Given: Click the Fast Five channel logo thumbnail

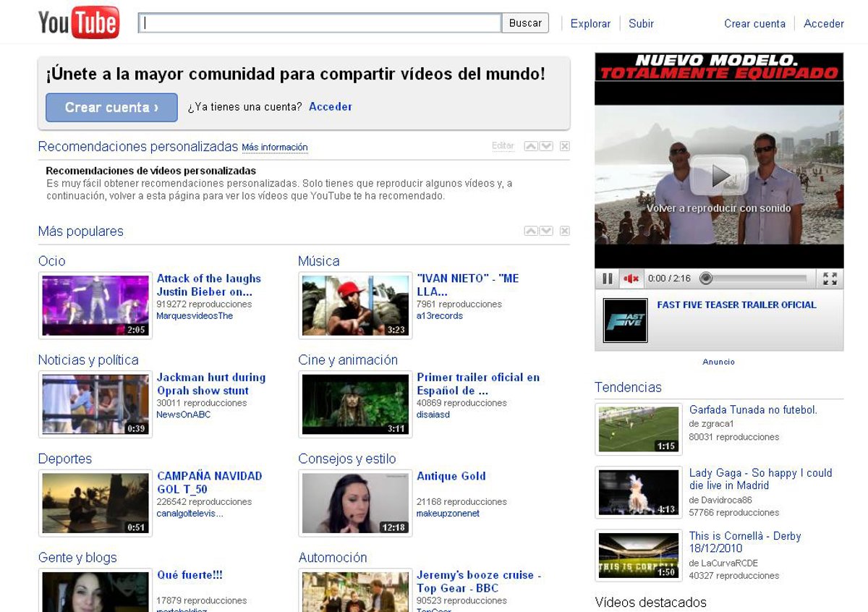Looking at the screenshot, I should [x=625, y=320].
